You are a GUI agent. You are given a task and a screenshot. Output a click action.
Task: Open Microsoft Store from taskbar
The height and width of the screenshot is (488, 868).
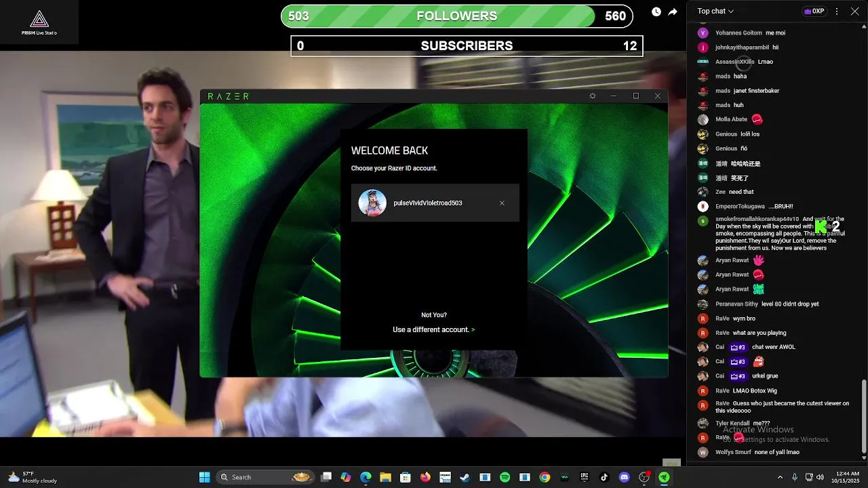pyautogui.click(x=406, y=477)
